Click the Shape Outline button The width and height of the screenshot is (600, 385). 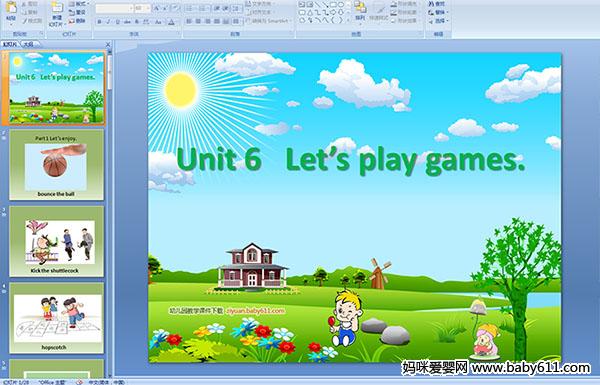click(x=405, y=12)
